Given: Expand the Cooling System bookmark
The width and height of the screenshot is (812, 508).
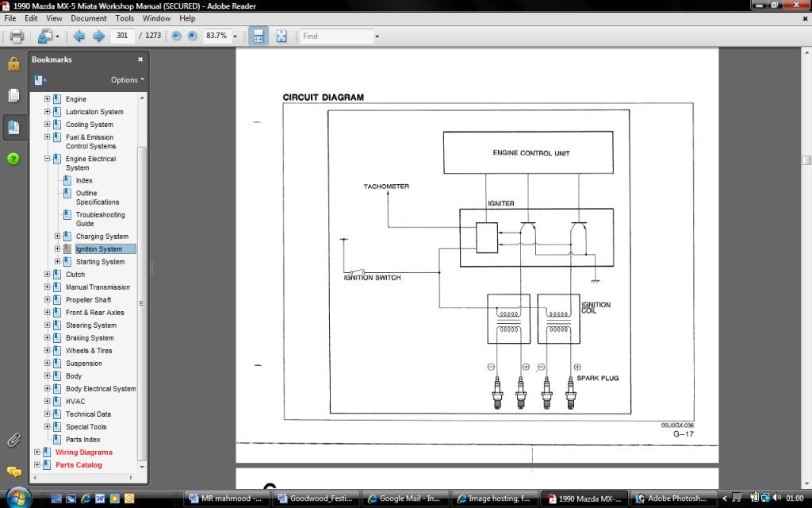Looking at the screenshot, I should tap(47, 124).
